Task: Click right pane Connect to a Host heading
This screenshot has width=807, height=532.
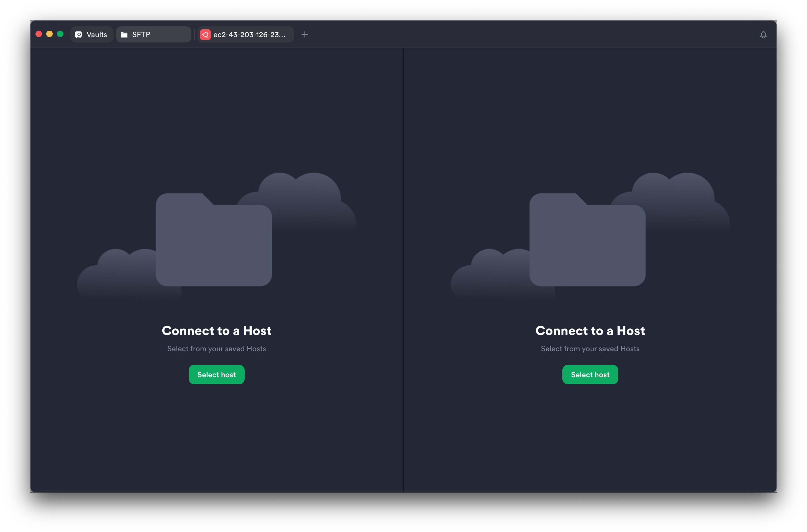Action: pos(590,331)
